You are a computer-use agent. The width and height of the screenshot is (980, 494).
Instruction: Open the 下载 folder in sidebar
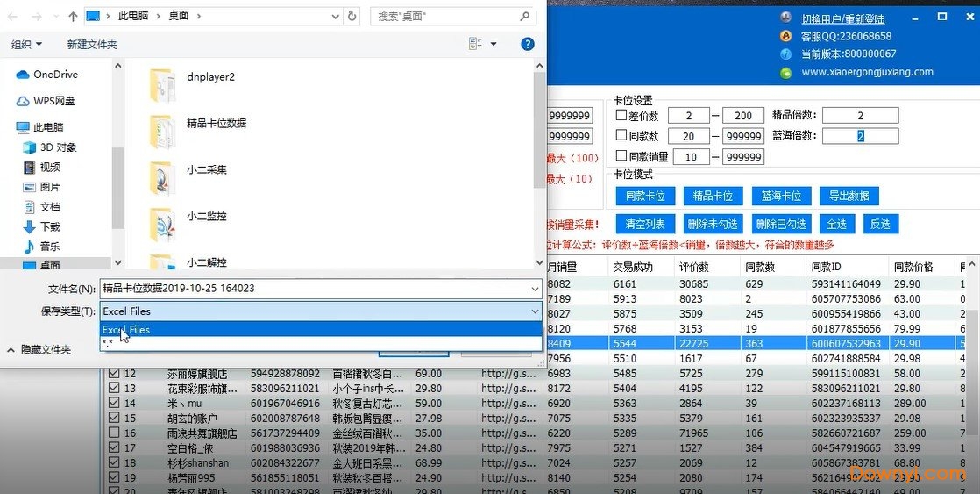[x=42, y=226]
